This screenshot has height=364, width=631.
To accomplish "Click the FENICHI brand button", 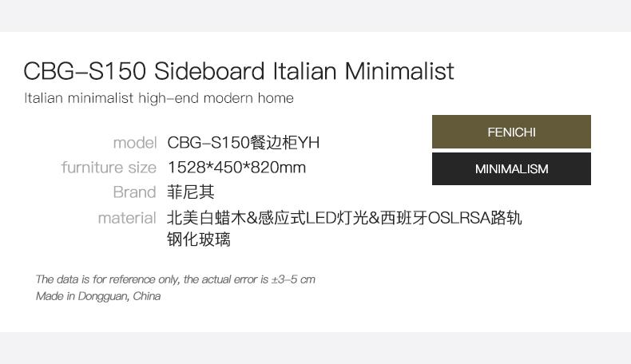I will tap(511, 132).
